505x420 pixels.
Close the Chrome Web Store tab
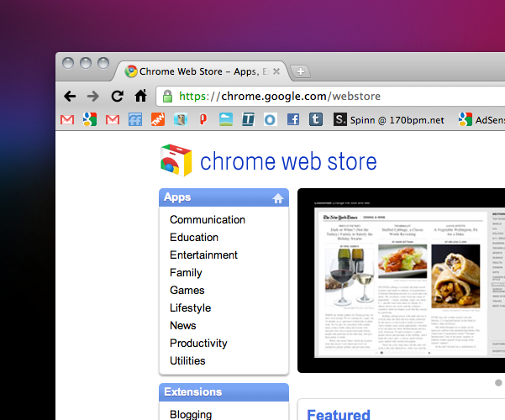(x=276, y=71)
